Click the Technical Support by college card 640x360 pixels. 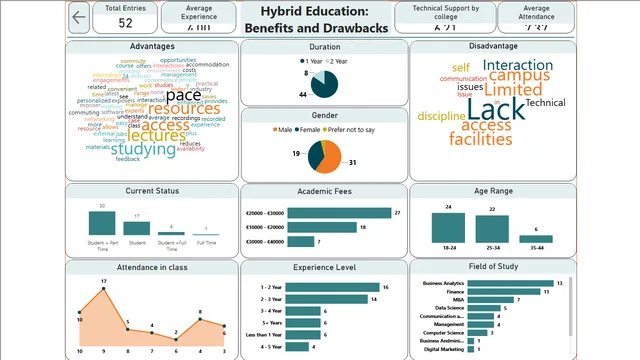[x=445, y=17]
